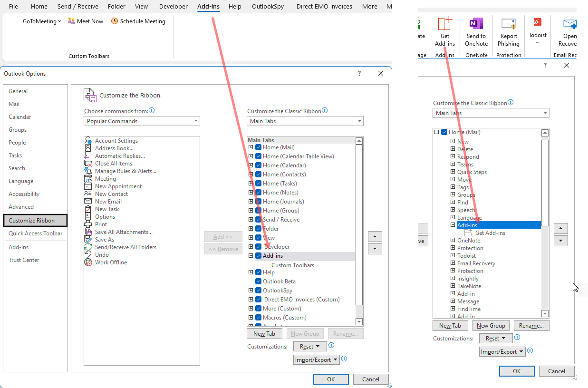Viewport: 588px width, 388px height.
Task: Click the help question mark in Outlook Options
Action: (x=359, y=73)
